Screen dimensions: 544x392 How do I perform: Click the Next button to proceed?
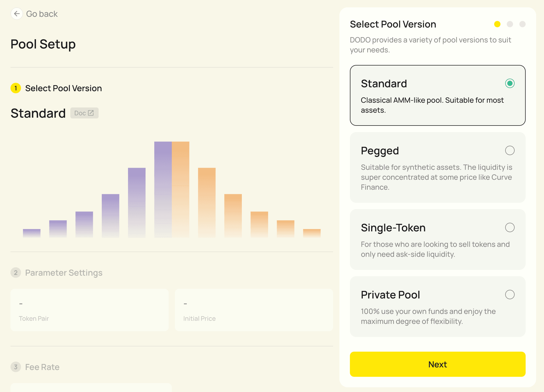point(438,364)
